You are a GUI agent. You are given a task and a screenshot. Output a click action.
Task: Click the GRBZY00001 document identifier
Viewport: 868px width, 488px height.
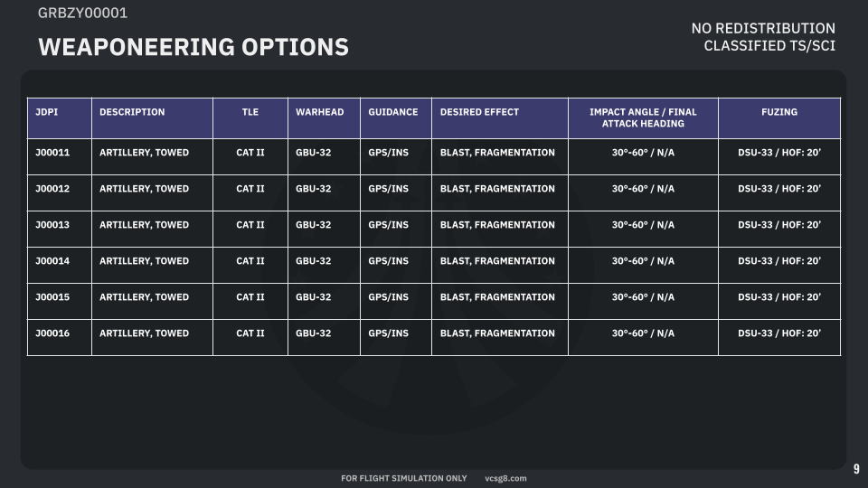coord(82,13)
